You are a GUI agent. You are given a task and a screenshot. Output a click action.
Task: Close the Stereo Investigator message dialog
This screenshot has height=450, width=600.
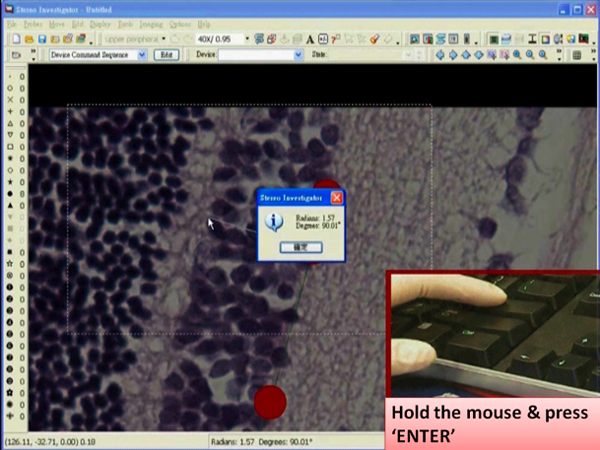tap(336, 198)
